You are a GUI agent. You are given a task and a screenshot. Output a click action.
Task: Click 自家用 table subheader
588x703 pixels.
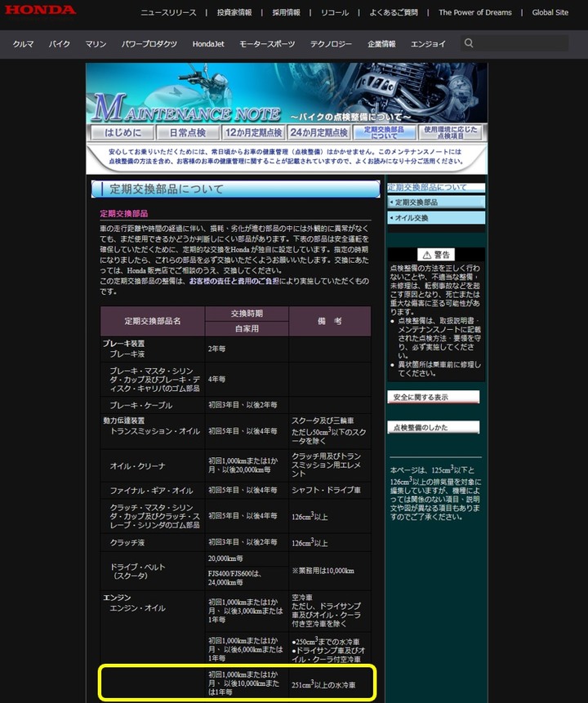[x=247, y=328]
